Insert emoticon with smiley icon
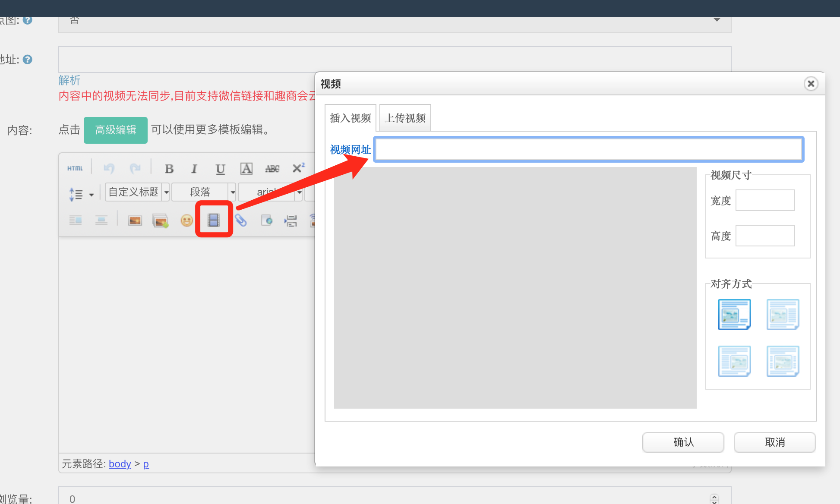Screen dimensions: 840x504 pyautogui.click(x=186, y=220)
